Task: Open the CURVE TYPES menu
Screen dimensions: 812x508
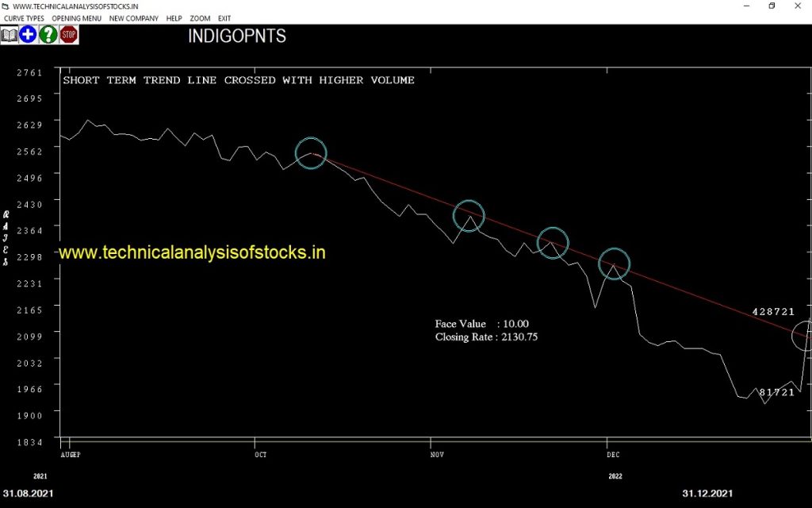Action: (25, 18)
